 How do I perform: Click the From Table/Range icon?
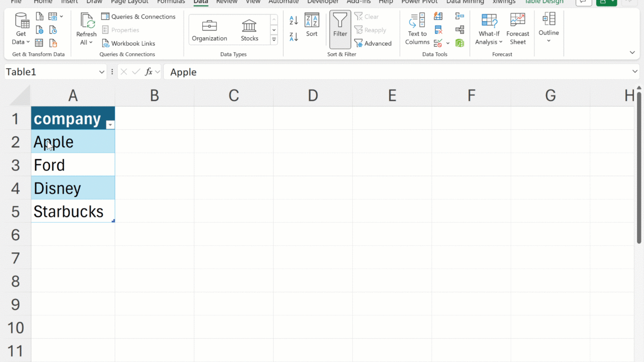tap(39, 43)
